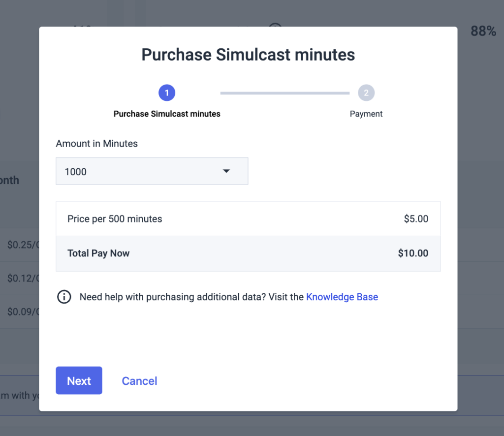Click the $10.00 total amount

pos(413,253)
